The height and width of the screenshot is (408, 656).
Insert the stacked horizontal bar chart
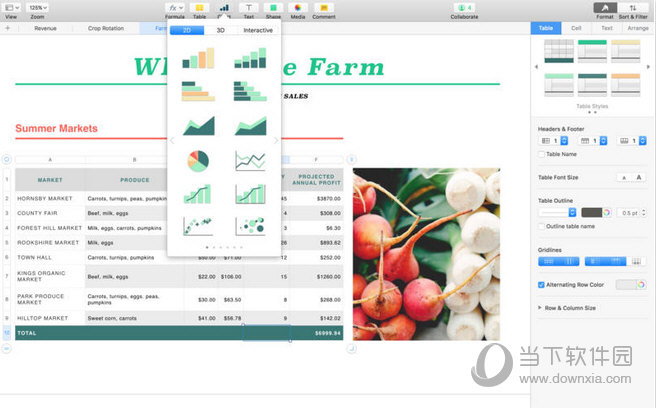pyautogui.click(x=250, y=91)
